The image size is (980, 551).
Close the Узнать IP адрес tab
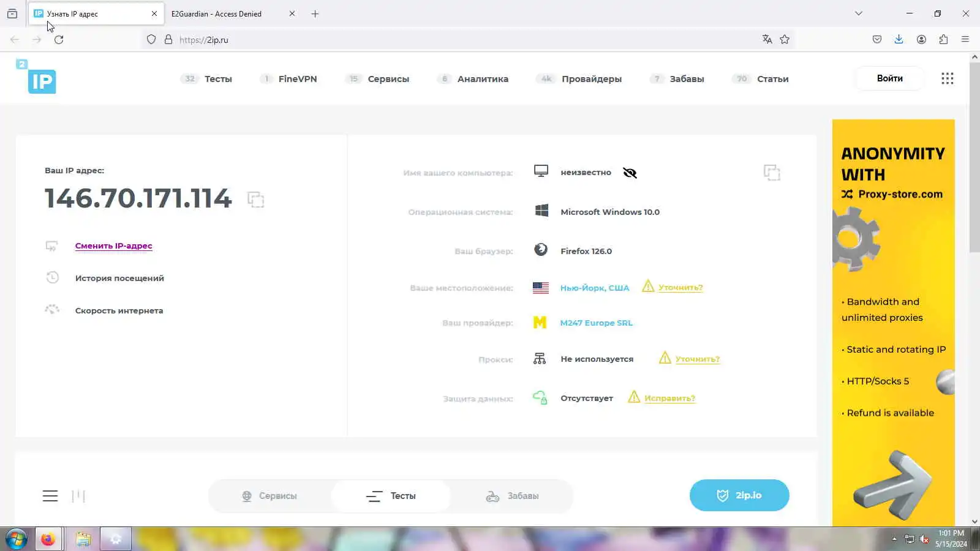(154, 13)
